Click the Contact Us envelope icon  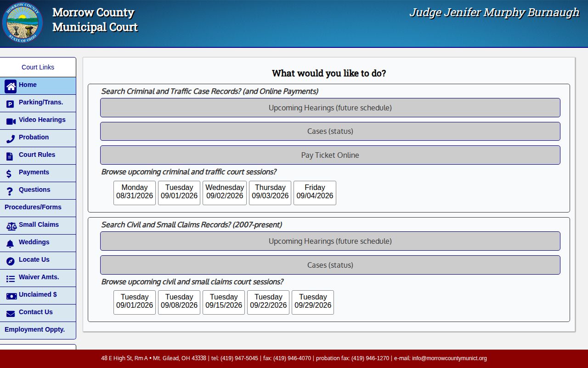coord(11,314)
